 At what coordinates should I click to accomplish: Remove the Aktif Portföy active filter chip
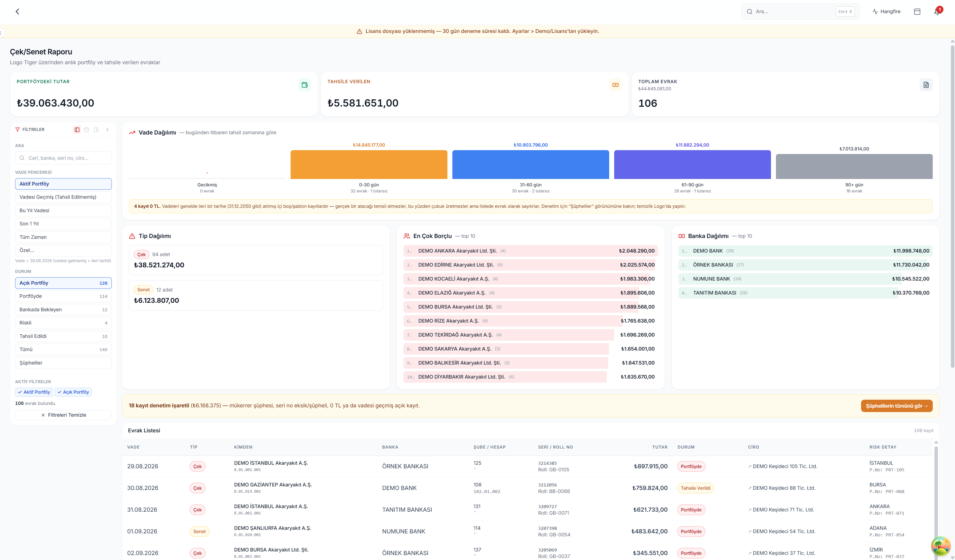pyautogui.click(x=34, y=392)
